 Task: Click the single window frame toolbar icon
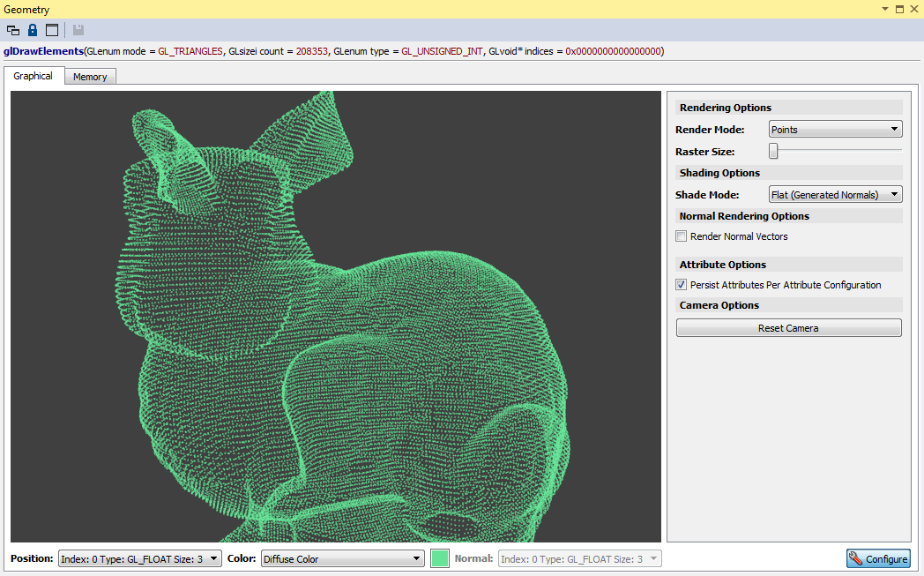(x=52, y=30)
